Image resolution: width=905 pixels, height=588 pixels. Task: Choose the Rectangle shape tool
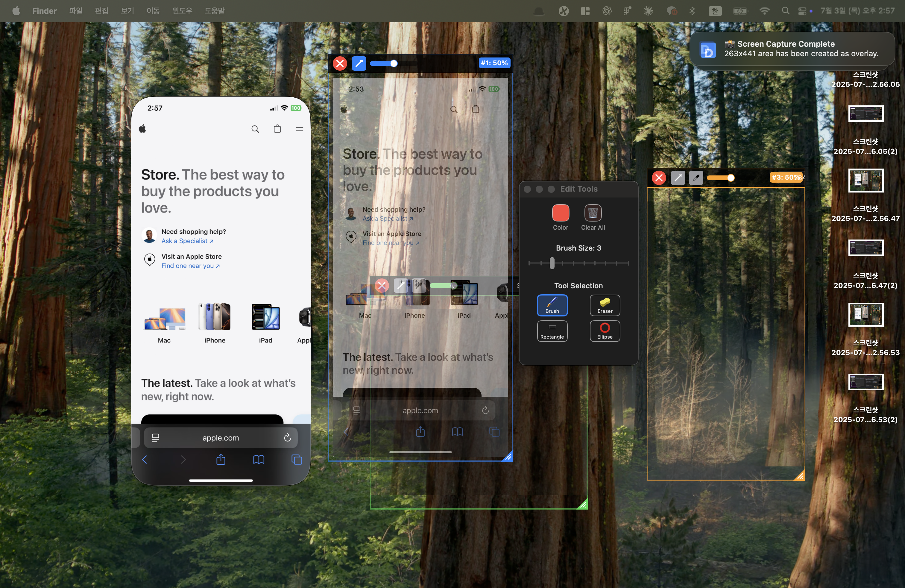point(552,331)
